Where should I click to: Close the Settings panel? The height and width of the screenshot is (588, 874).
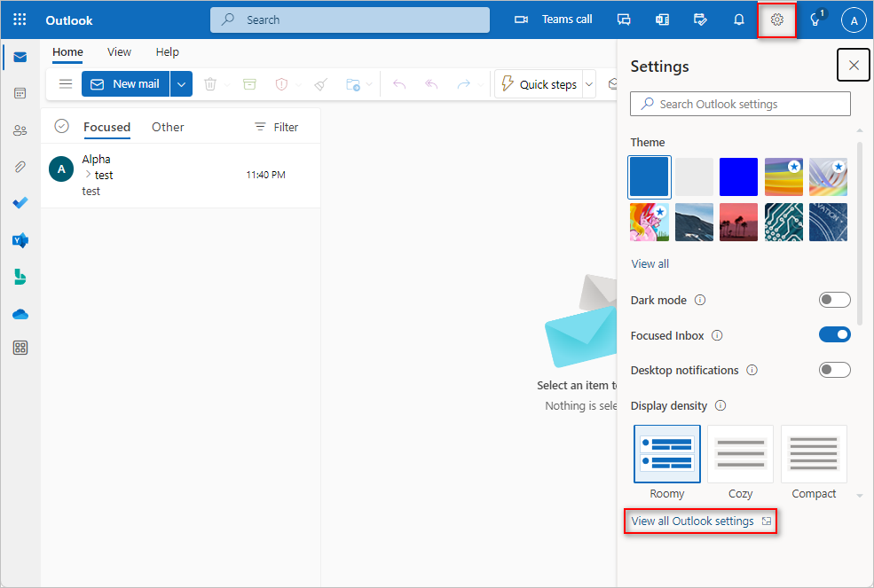coord(854,66)
